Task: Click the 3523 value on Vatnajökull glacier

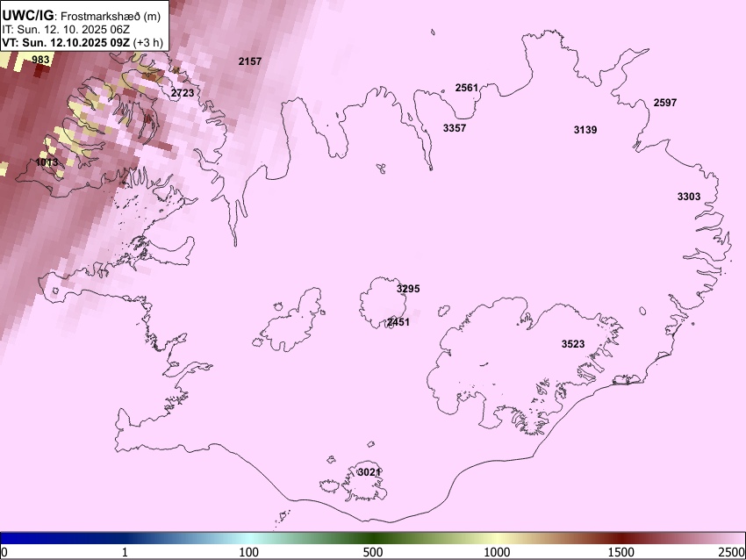Action: 573,344
